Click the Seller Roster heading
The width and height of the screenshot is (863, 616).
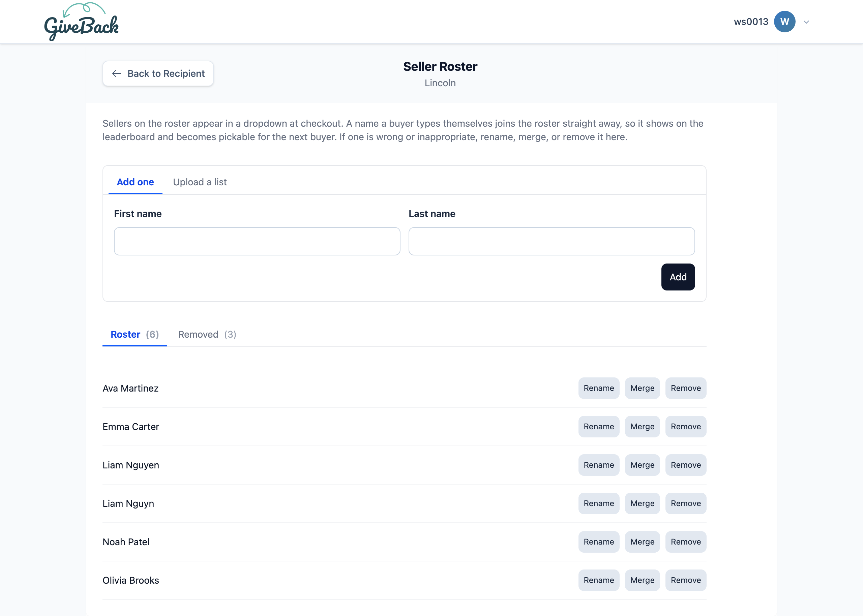(440, 66)
